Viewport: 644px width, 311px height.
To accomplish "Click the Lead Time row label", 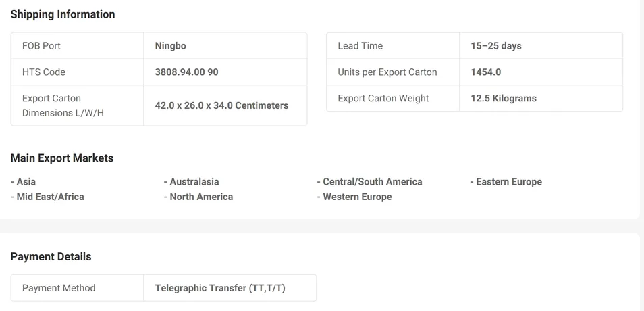I will tap(360, 46).
